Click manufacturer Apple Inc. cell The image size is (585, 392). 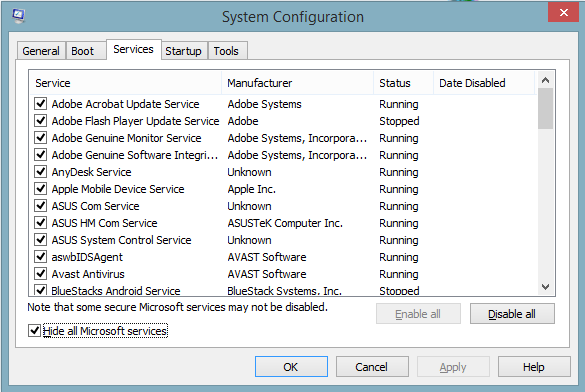[x=251, y=189]
